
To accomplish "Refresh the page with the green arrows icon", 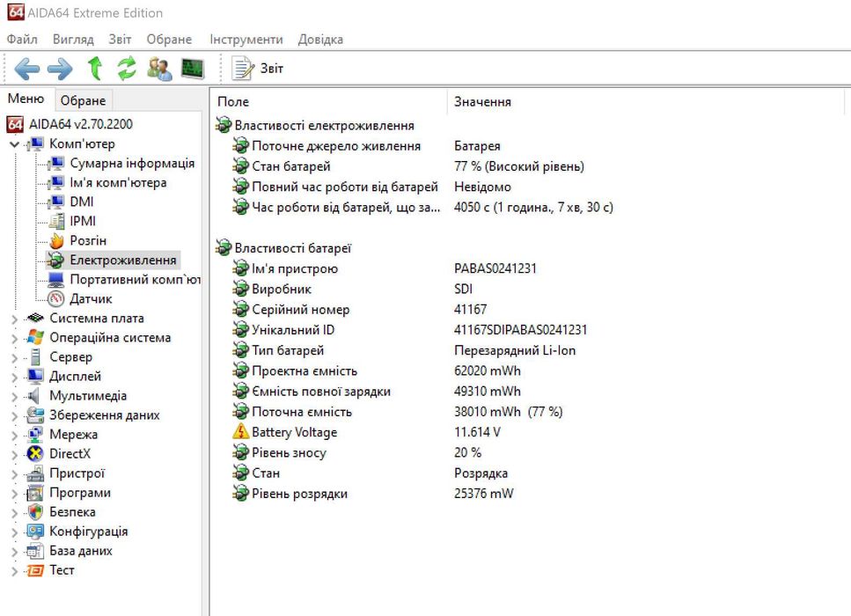I will tap(127, 69).
